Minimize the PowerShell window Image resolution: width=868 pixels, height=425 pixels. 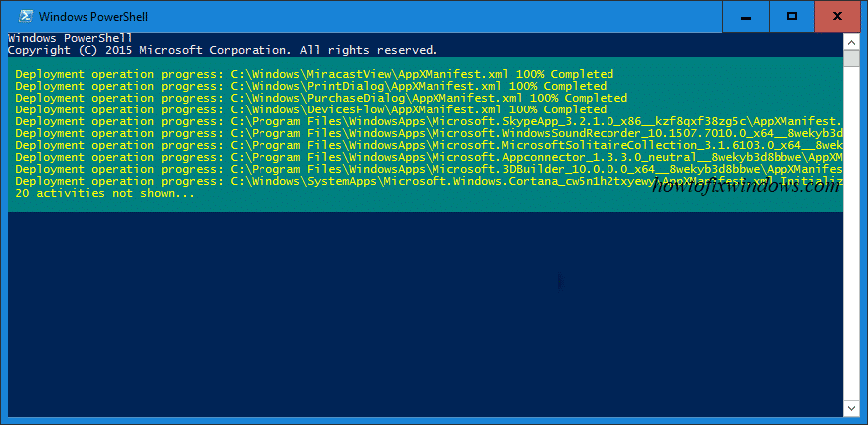tap(748, 15)
